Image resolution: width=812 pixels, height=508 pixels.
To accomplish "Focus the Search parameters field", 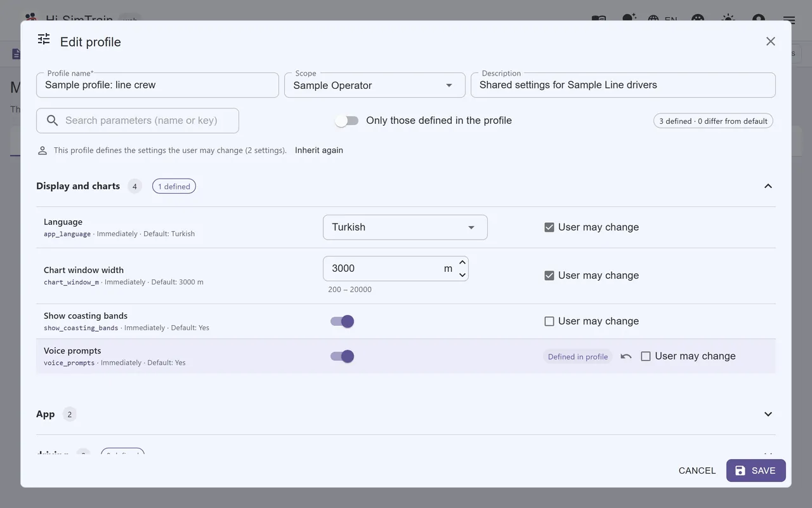I will point(138,121).
